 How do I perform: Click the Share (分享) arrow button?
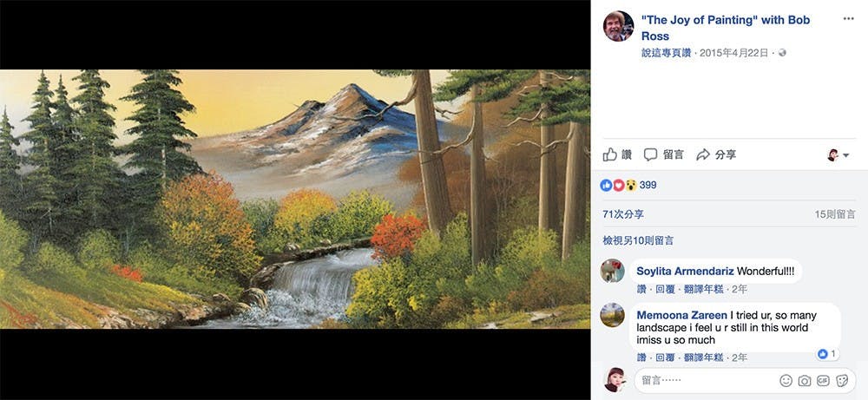pyautogui.click(x=716, y=154)
